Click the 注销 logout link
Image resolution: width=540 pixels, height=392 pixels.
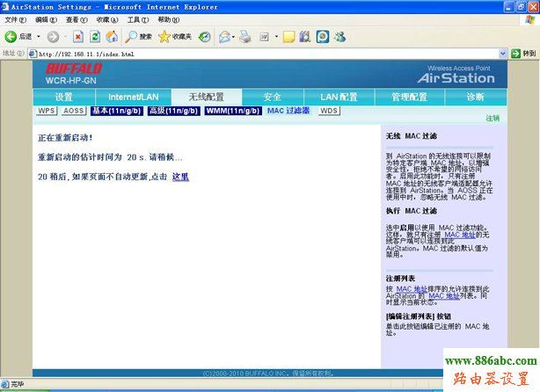pos(493,118)
